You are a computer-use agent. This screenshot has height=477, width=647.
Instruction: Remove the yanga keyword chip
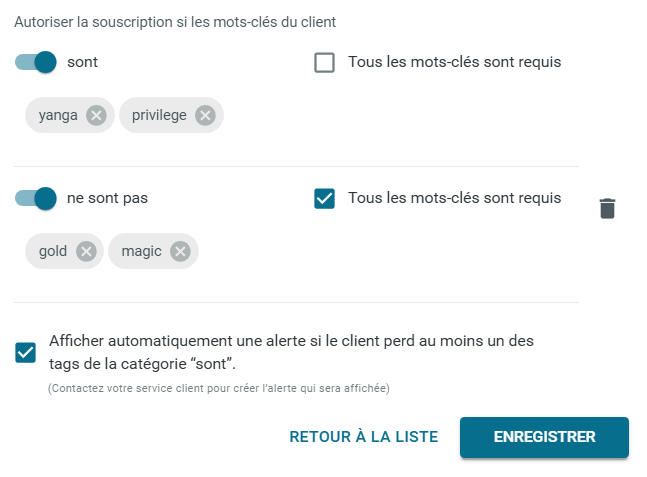click(x=96, y=115)
